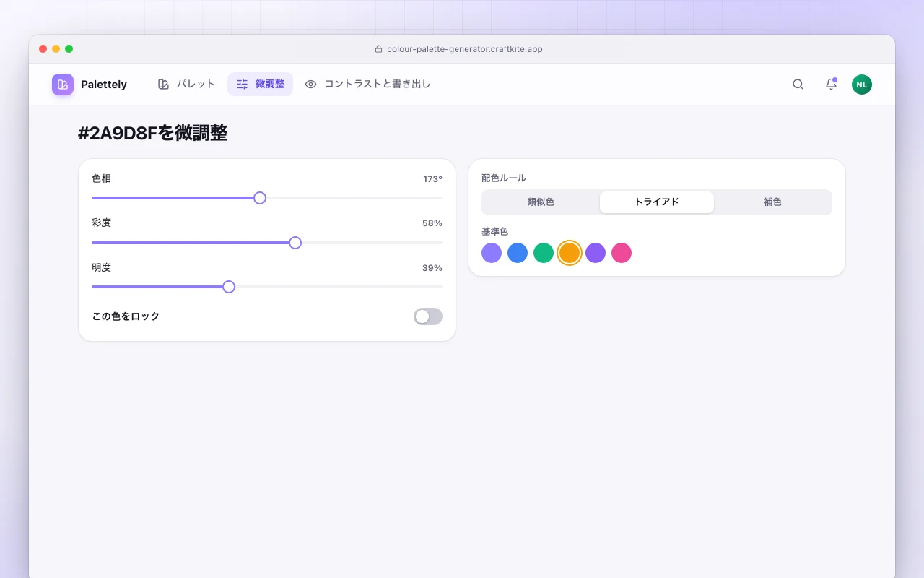Click the Palettely brand name
Viewport: 924px width, 578px height.
pyautogui.click(x=104, y=85)
